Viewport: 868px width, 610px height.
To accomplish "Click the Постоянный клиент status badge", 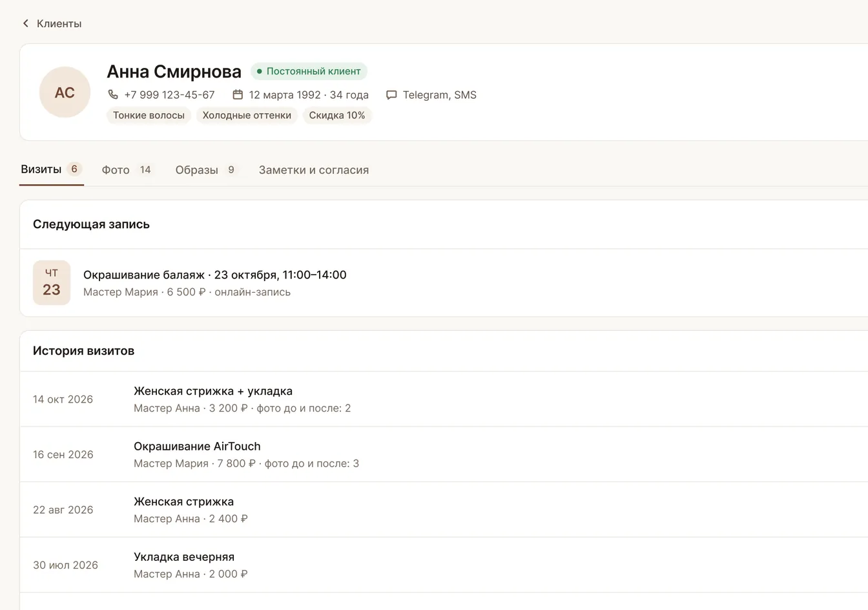I will [309, 71].
